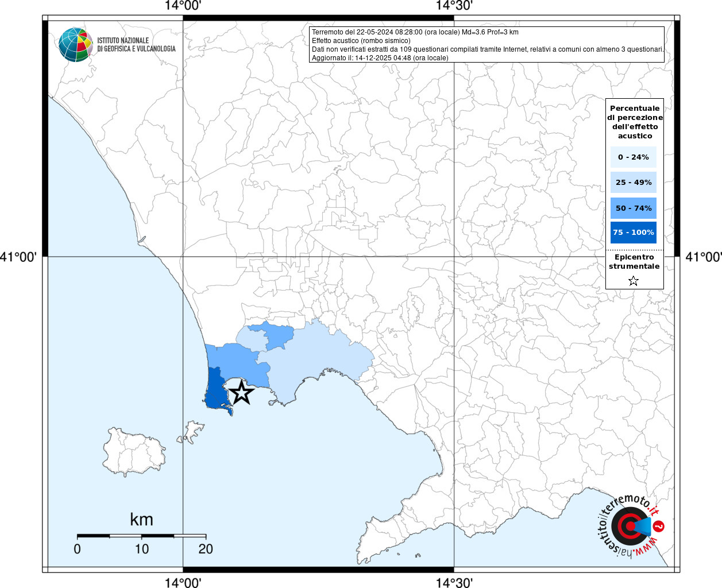Click the top 14°30' longitude label

click(x=454, y=6)
